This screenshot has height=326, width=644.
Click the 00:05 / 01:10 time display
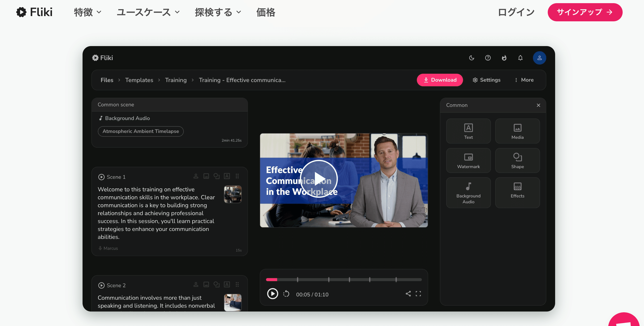tap(312, 294)
